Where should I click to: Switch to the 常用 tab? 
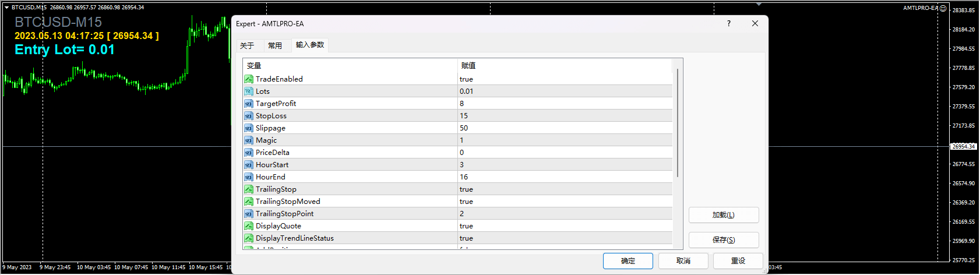(275, 45)
